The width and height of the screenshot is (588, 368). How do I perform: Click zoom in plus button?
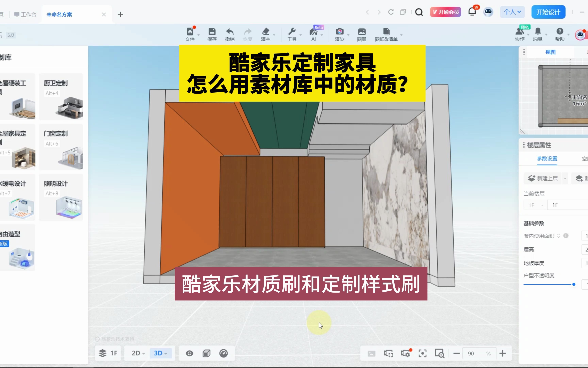(x=503, y=353)
